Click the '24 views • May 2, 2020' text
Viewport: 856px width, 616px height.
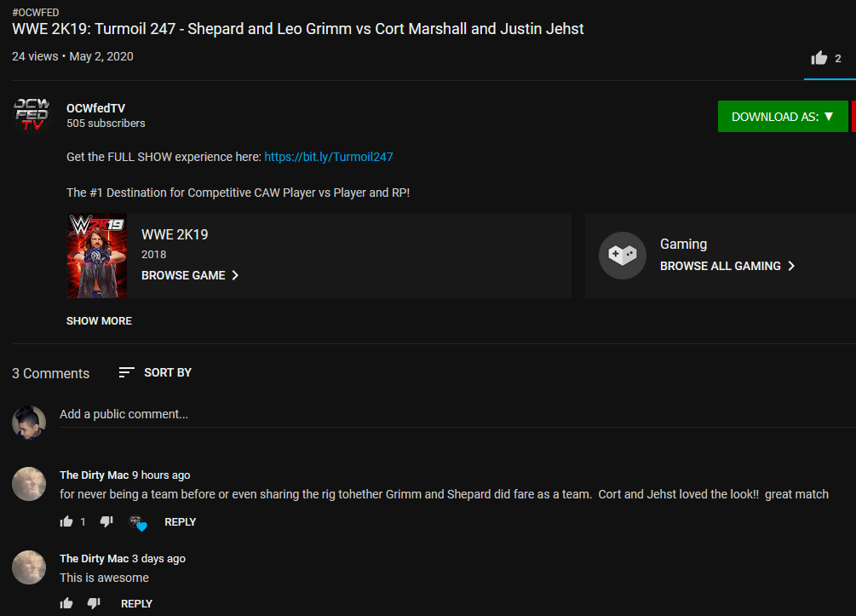pos(72,56)
